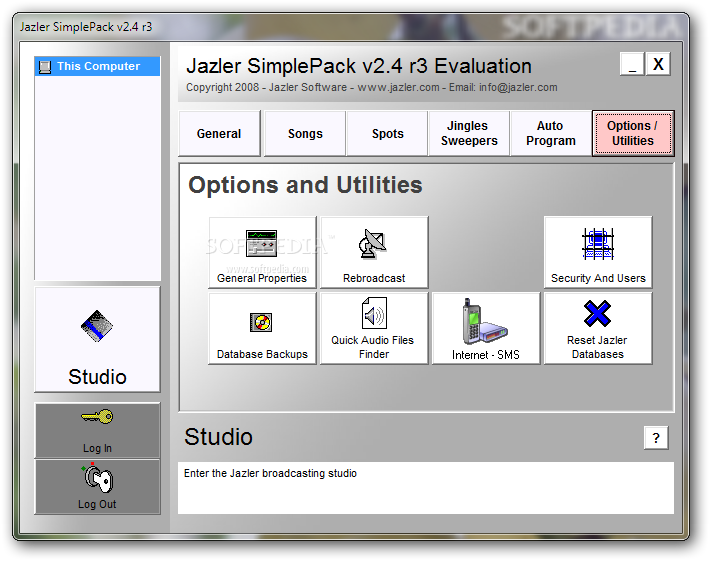710x561 pixels.
Task: Click the 'Jazler SimplePack v2.4 r3 Evaluation' title
Action: coord(359,66)
